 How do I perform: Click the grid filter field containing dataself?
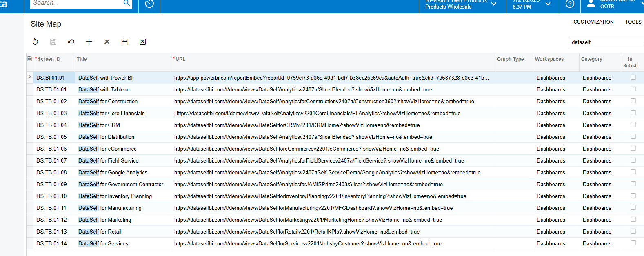coord(604,42)
